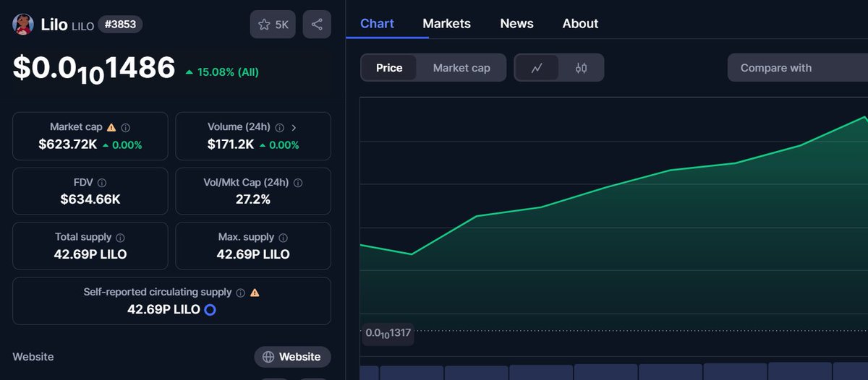The width and height of the screenshot is (868, 380).
Task: Click the Total supply 42.69P LILO value
Action: click(x=90, y=254)
